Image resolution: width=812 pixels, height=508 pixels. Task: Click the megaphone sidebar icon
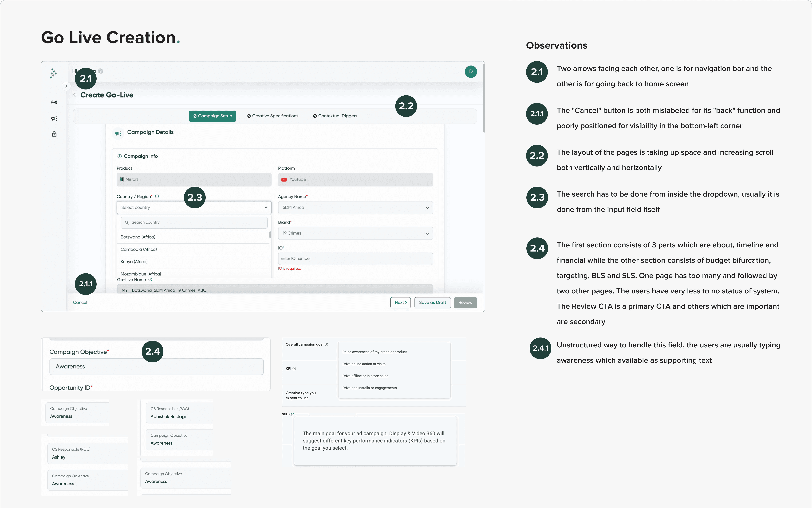(54, 118)
